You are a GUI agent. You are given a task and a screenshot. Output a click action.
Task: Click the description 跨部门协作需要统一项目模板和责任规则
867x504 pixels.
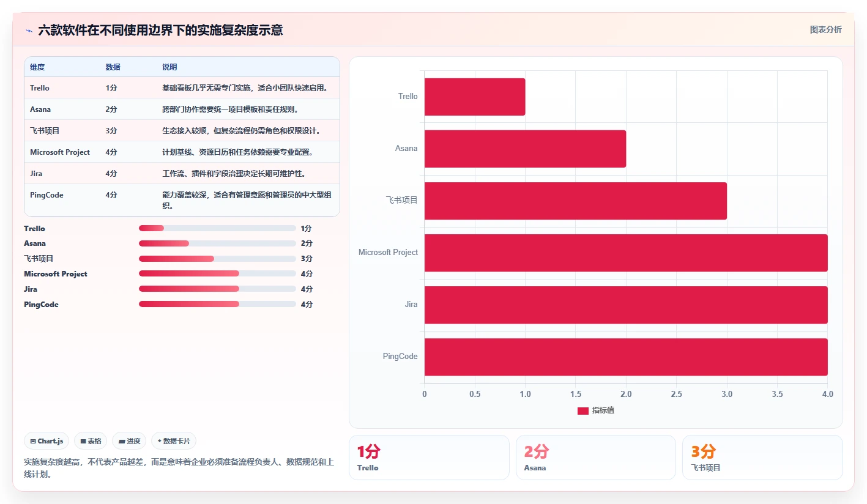tap(230, 109)
